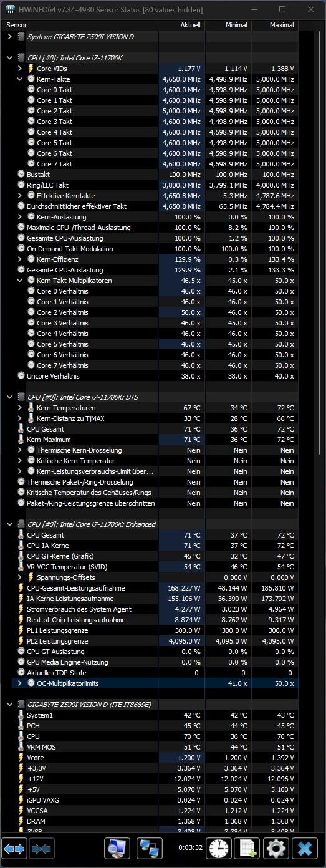The width and height of the screenshot is (326, 868).
Task: Collapse GIGABYTE Z590I VISION D (ITE IT8689E) group
Action: (9, 705)
